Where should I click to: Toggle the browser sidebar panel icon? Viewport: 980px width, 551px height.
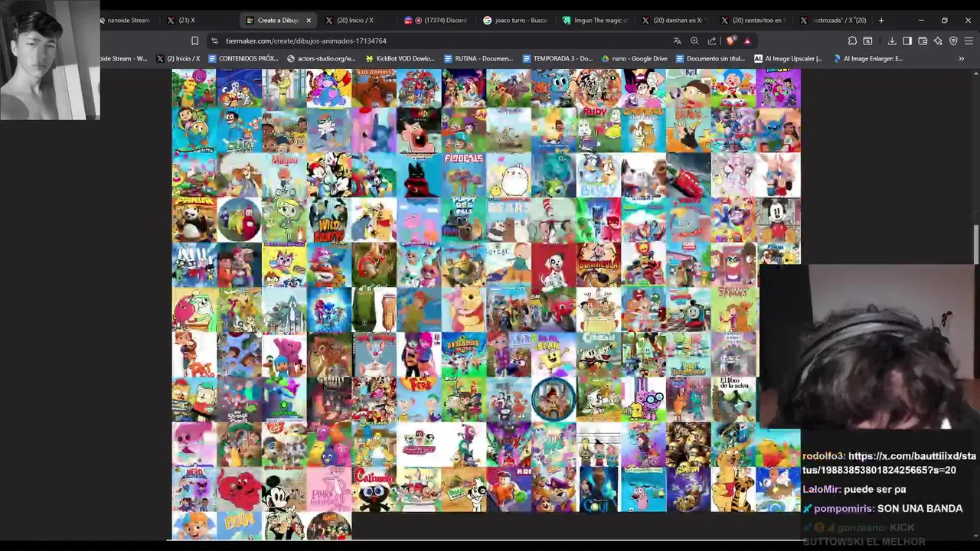[x=907, y=41]
